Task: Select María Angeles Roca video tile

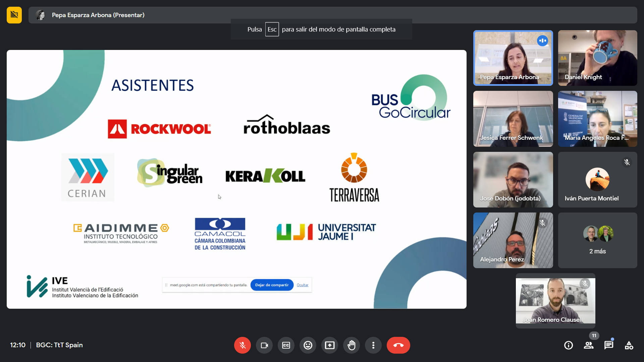Action: (x=598, y=119)
